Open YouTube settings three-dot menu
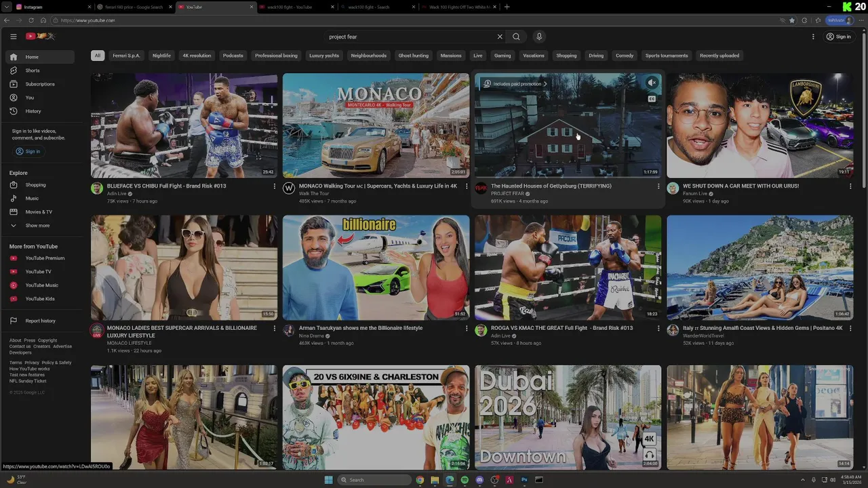 pyautogui.click(x=813, y=37)
